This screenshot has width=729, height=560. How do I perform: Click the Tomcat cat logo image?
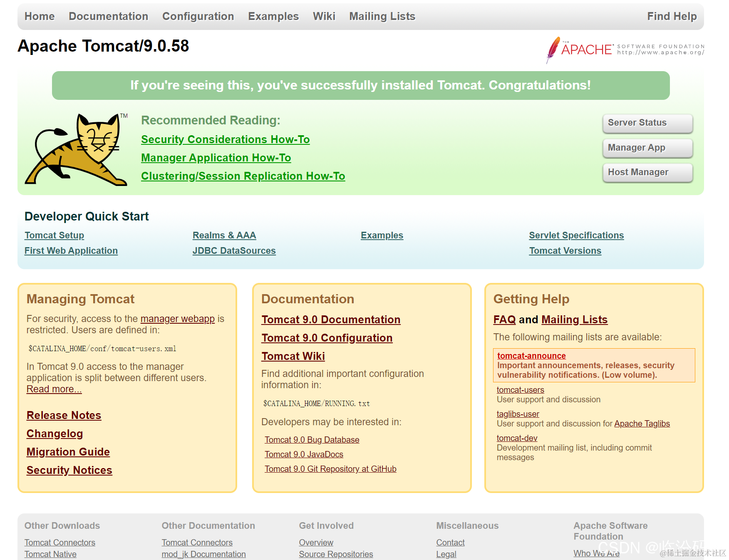click(x=77, y=149)
